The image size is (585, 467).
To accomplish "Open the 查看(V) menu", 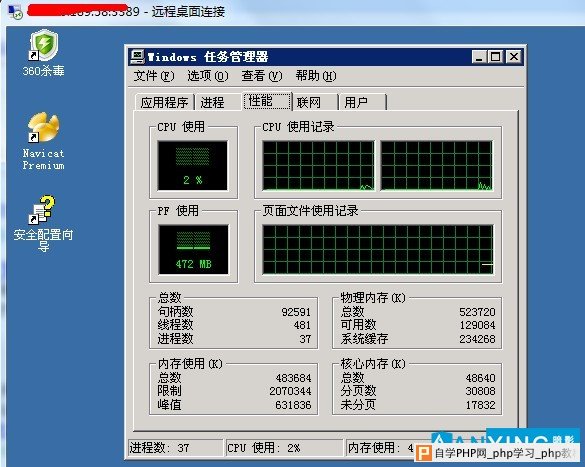I will (x=262, y=76).
